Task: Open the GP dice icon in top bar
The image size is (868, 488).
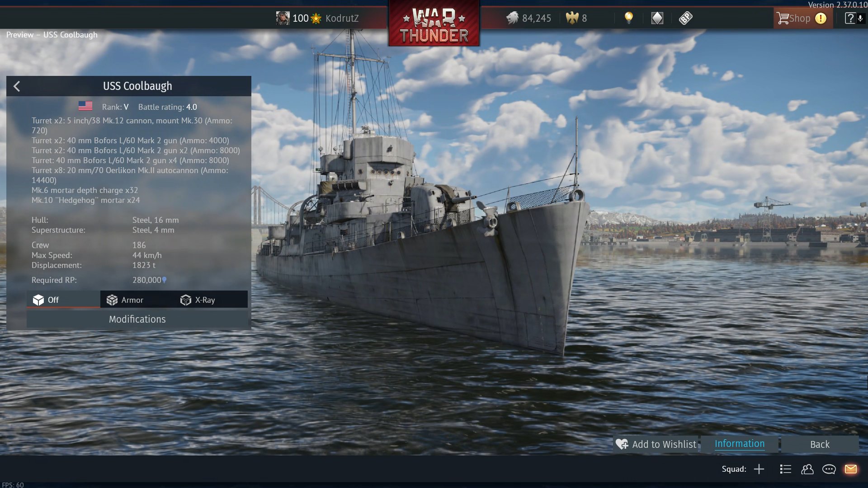Action: pos(685,18)
